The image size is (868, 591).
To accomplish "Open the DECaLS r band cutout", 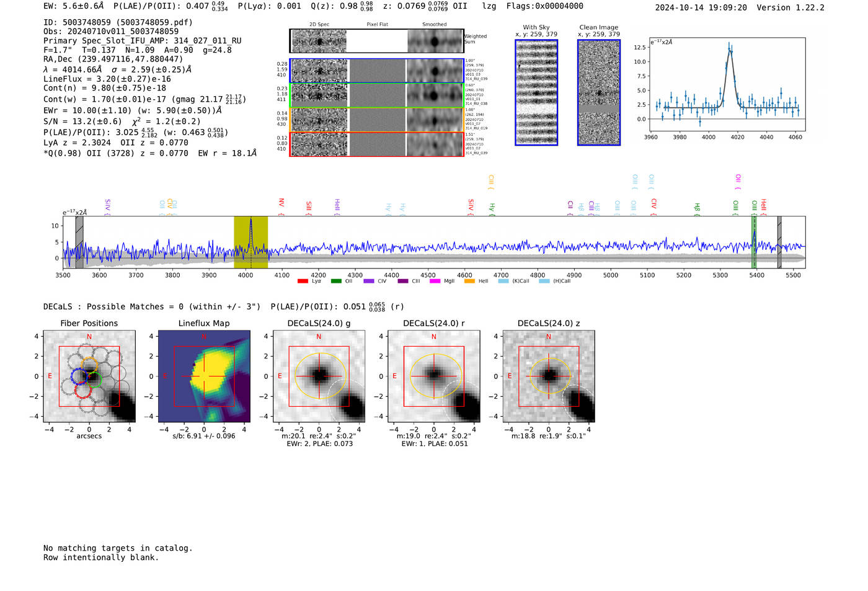I will [434, 376].
